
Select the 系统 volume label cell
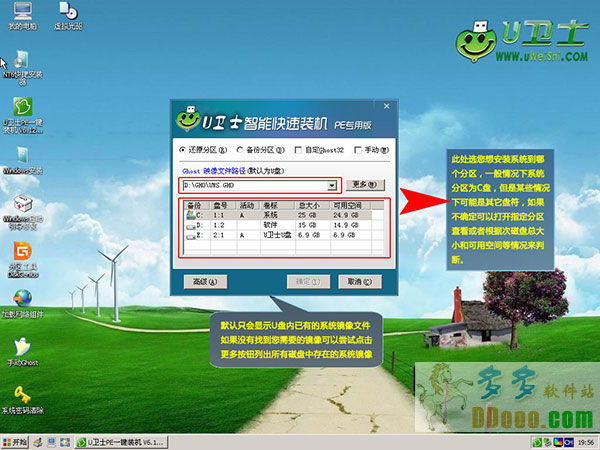pyautogui.click(x=270, y=215)
